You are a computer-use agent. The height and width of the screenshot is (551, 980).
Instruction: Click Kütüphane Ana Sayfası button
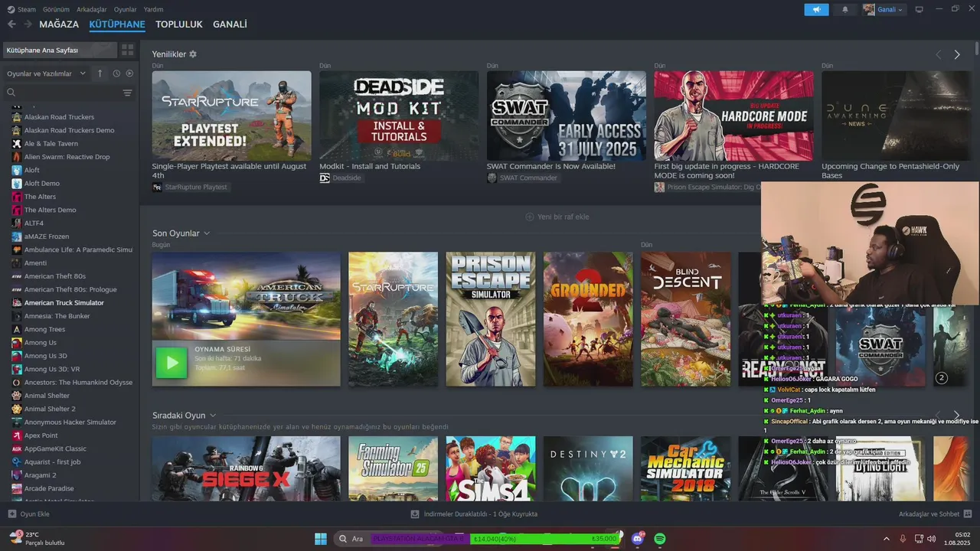pos(60,50)
